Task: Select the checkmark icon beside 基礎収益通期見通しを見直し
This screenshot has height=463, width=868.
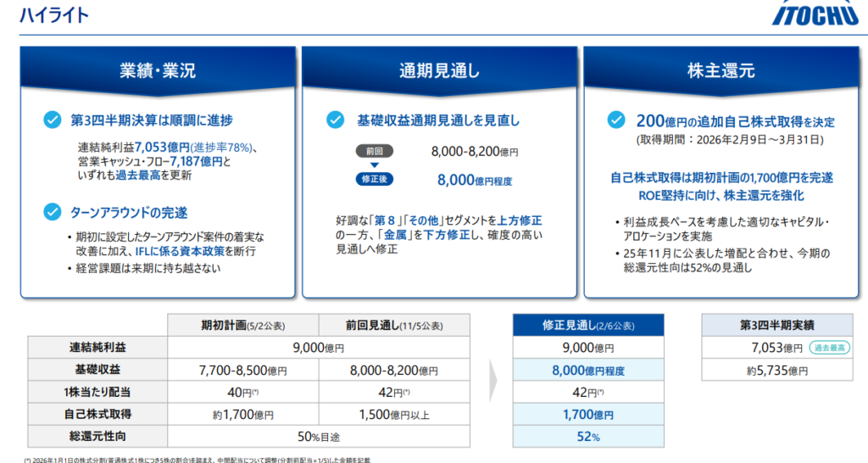Action: [335, 120]
